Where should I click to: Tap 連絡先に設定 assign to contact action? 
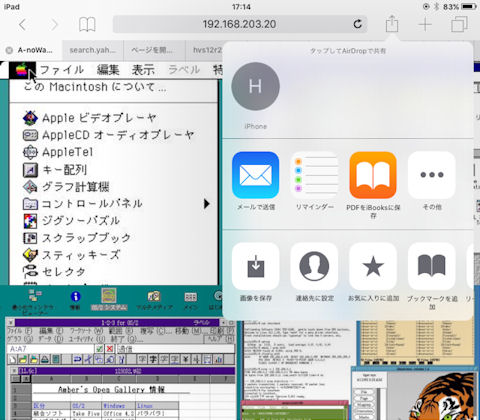coord(314,266)
